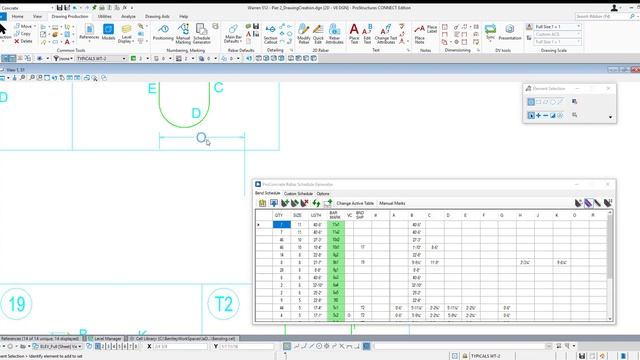Viewport: 640px width, 360px height.
Task: Toggle the Element Selection add mode plus icon
Action: coord(538,116)
